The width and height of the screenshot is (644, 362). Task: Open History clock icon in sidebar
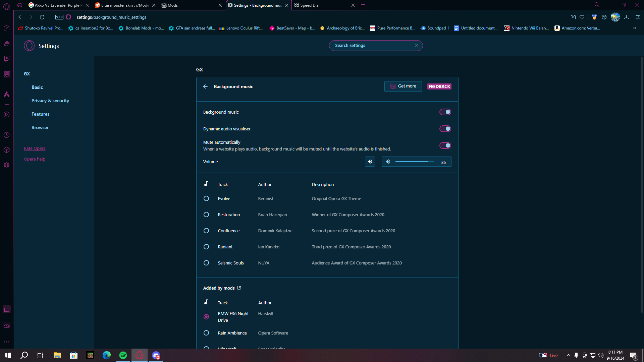[6, 135]
